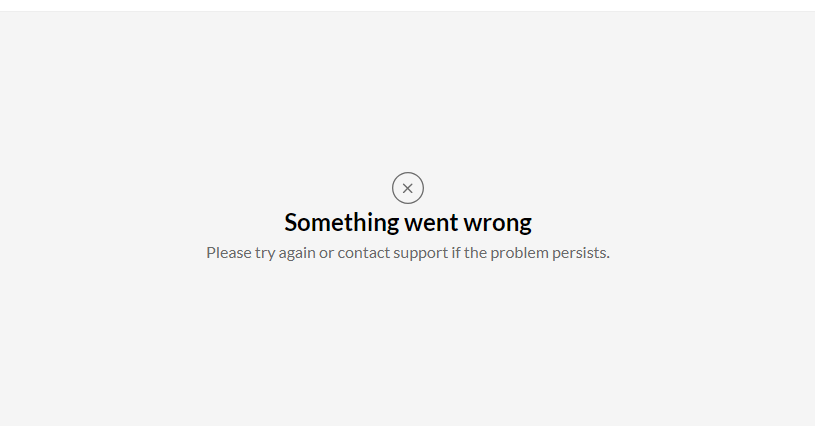Click 'Please try again' in the subtext
The width and height of the screenshot is (815, 426).
coord(261,252)
